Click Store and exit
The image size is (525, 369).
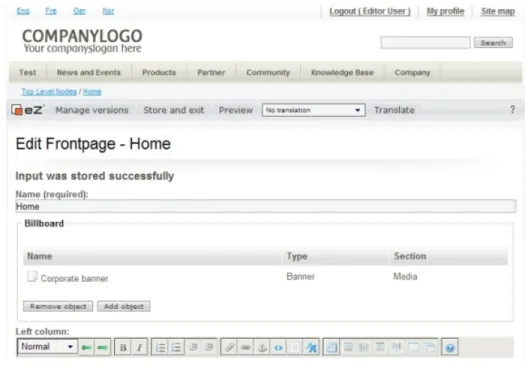173,110
